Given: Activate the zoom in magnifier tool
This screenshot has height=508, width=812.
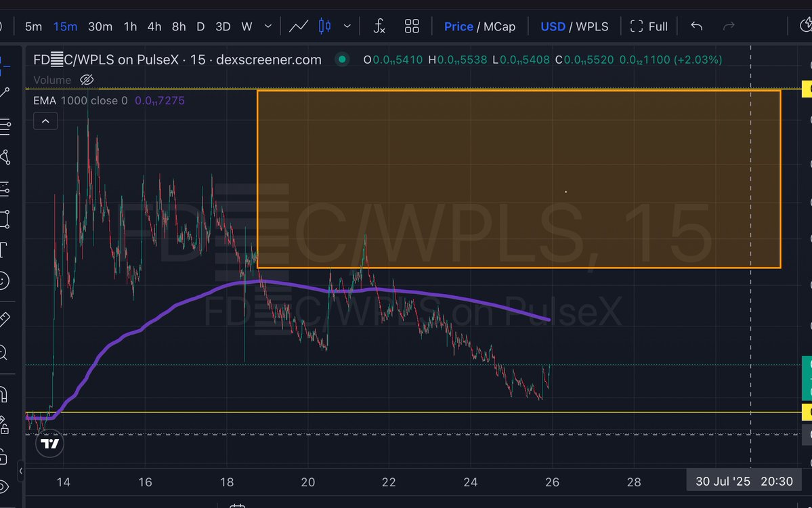Looking at the screenshot, I should coord(3,353).
